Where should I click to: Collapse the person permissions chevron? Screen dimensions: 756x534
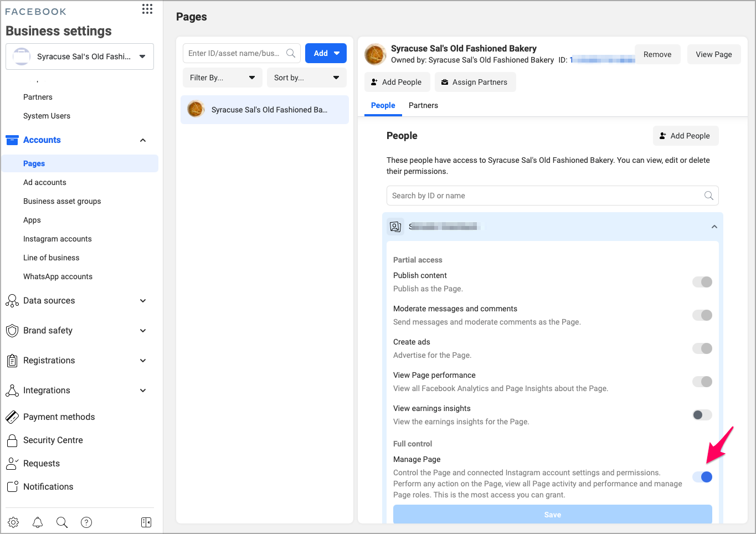click(714, 227)
